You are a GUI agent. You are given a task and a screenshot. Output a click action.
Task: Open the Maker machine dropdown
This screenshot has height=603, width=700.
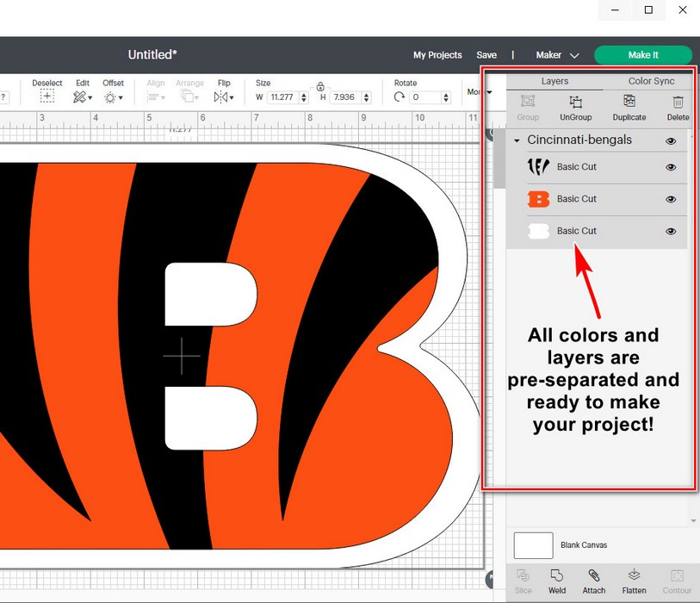click(557, 55)
